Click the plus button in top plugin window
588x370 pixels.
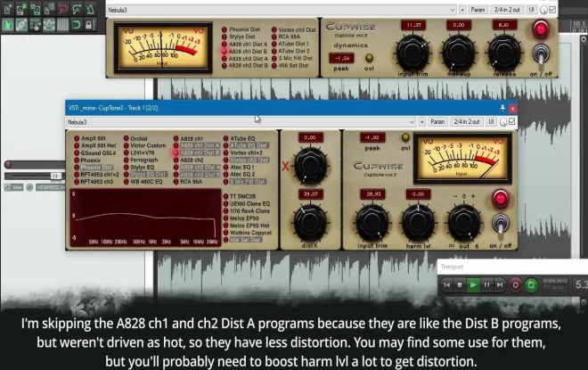point(462,10)
